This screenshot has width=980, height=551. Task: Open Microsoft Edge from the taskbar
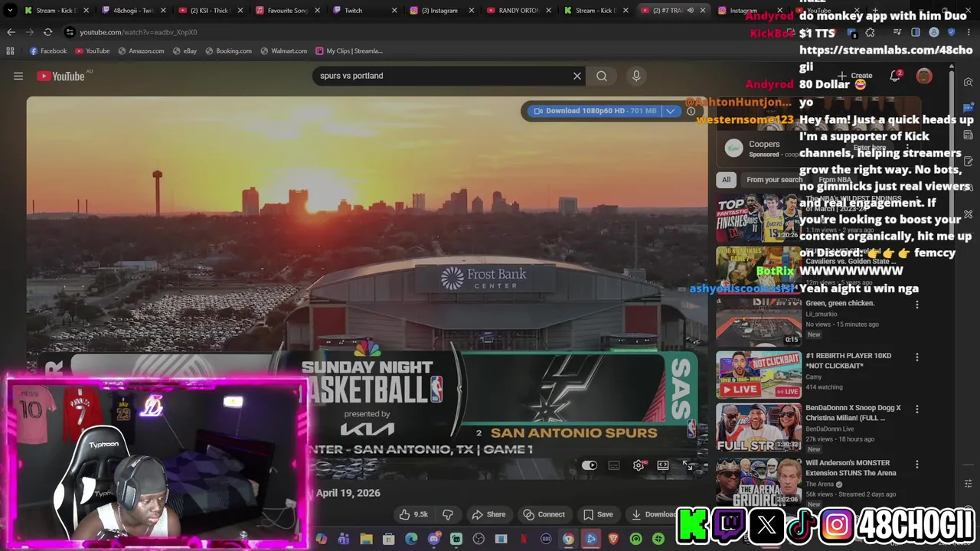click(x=411, y=539)
